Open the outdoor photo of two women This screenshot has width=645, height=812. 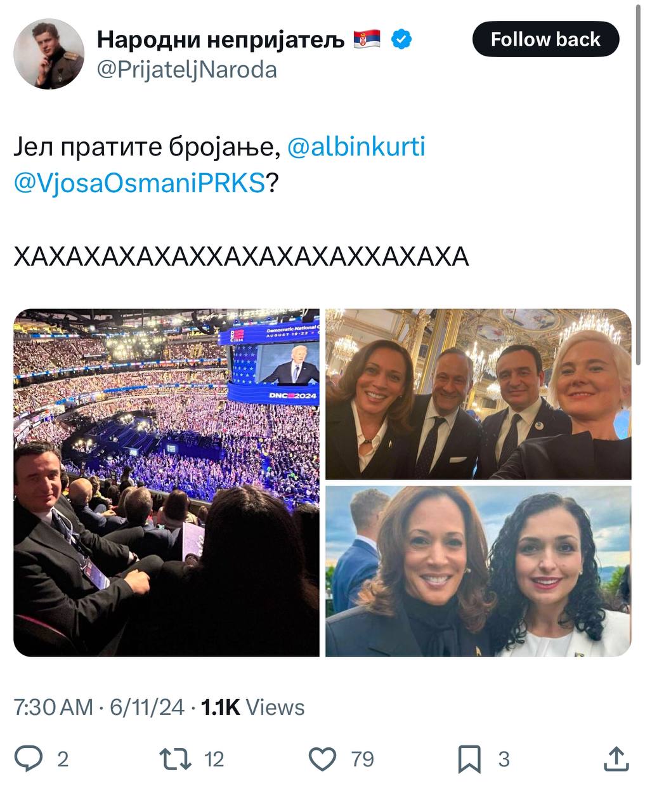478,571
